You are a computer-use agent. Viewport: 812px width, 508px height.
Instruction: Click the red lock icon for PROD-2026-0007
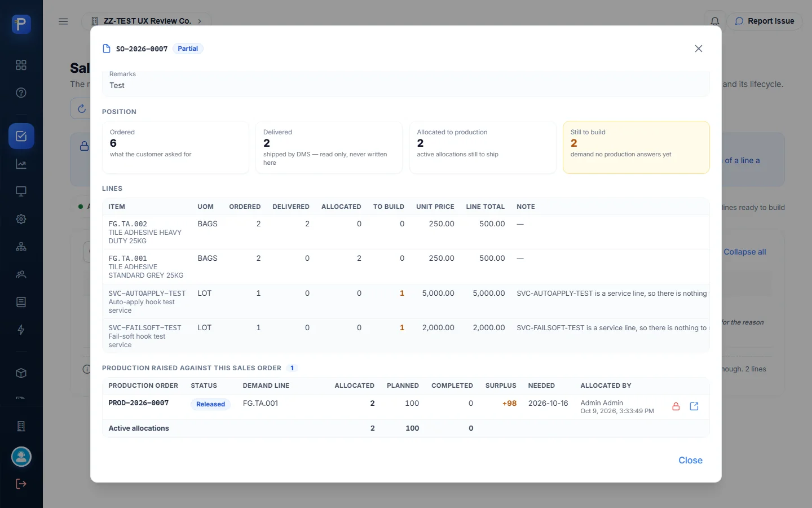676,406
